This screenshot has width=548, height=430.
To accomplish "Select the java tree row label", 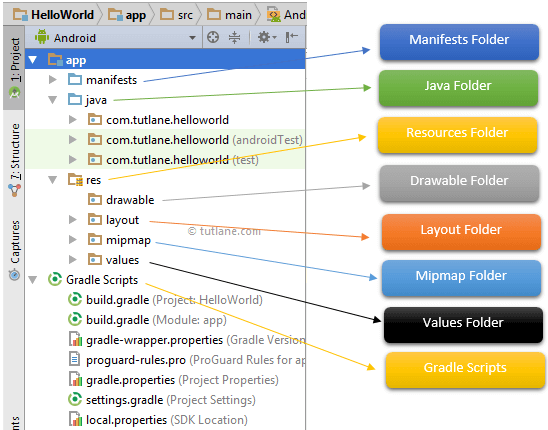I will pyautogui.click(x=96, y=100).
